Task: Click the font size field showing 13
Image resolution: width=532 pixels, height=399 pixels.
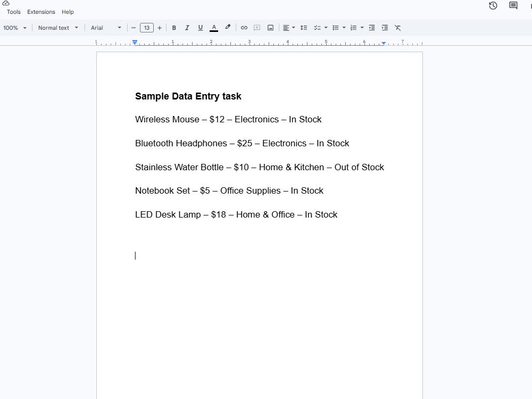Action: (147, 28)
